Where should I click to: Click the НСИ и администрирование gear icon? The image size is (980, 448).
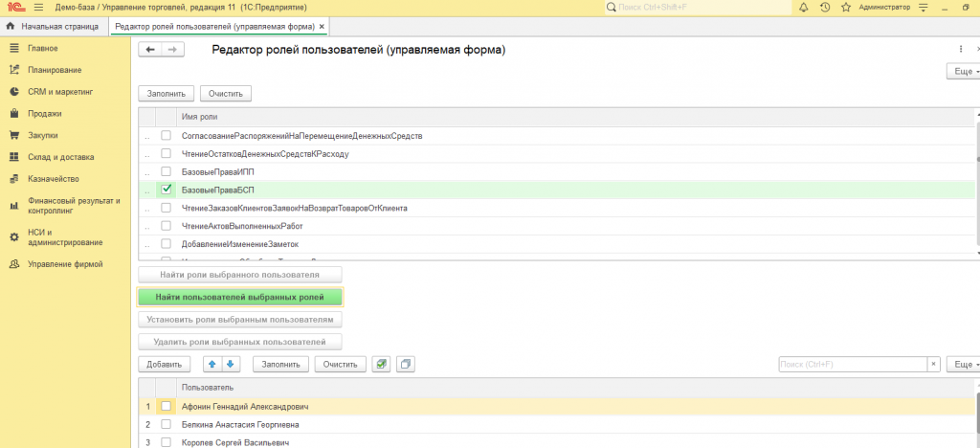[x=13, y=237]
